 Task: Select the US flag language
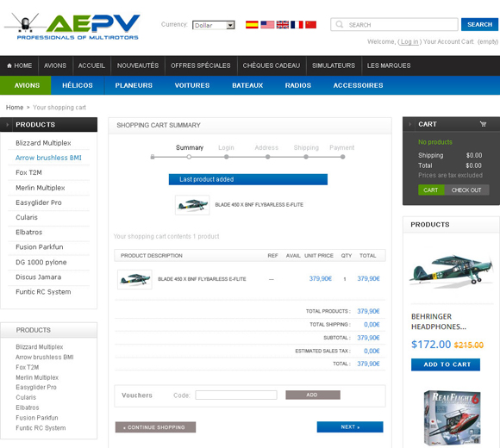click(x=267, y=24)
